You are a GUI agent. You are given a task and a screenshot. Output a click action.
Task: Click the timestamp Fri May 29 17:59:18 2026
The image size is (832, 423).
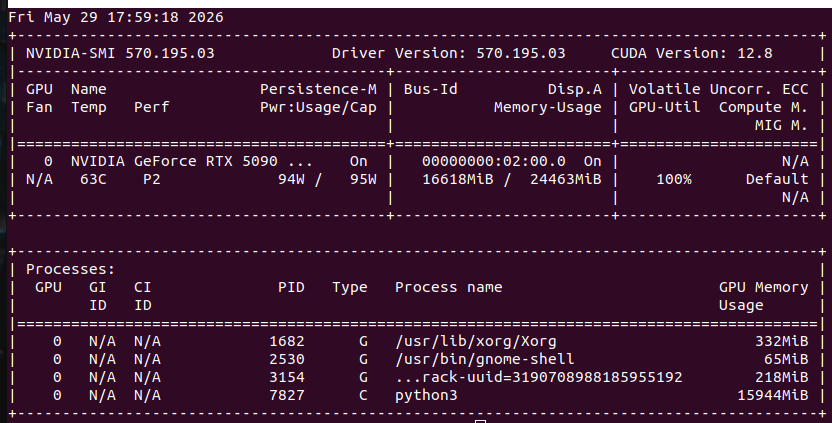tap(116, 18)
